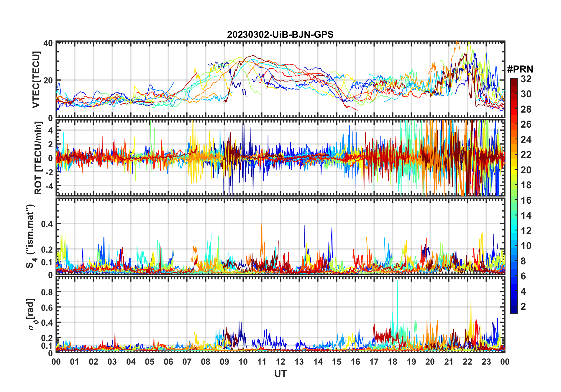The image size is (561, 392).
Task: Click the 4 tick on ROT axis
Action: pyautogui.click(x=51, y=130)
